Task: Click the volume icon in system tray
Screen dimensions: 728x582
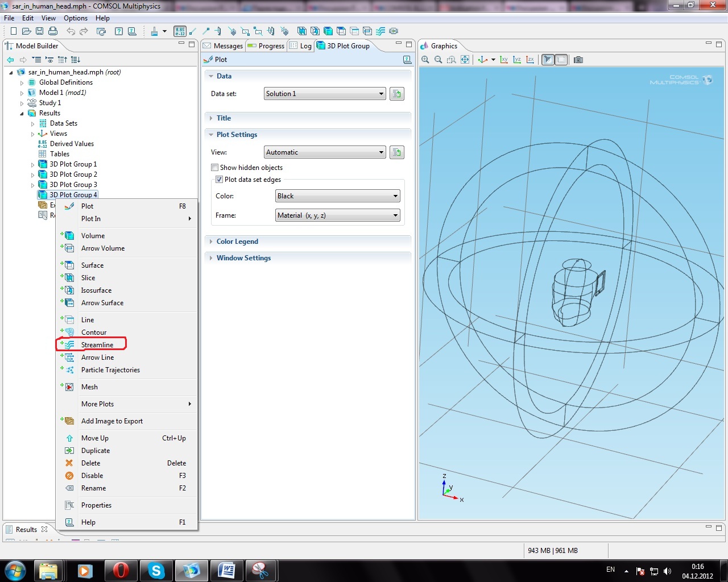Action: point(667,571)
